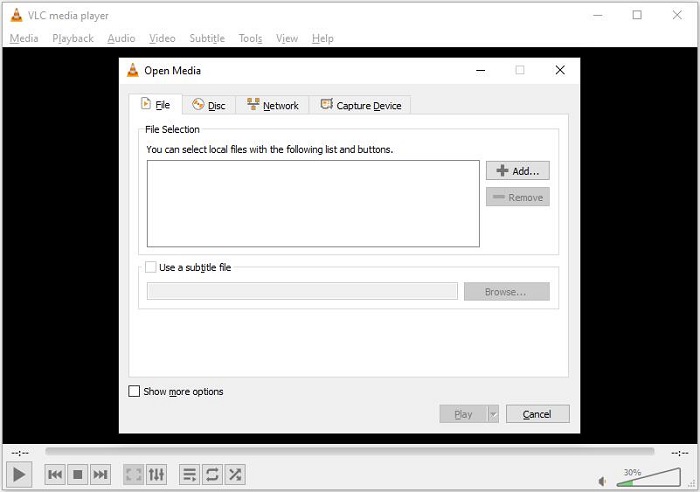The height and width of the screenshot is (492, 700).
Task: Open the Media menu
Action: click(x=24, y=38)
